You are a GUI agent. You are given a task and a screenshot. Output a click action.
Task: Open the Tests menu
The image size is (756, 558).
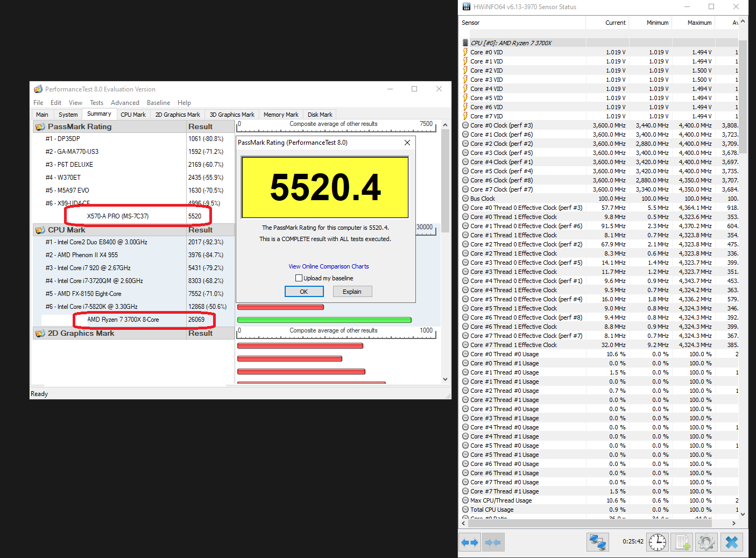coord(96,103)
